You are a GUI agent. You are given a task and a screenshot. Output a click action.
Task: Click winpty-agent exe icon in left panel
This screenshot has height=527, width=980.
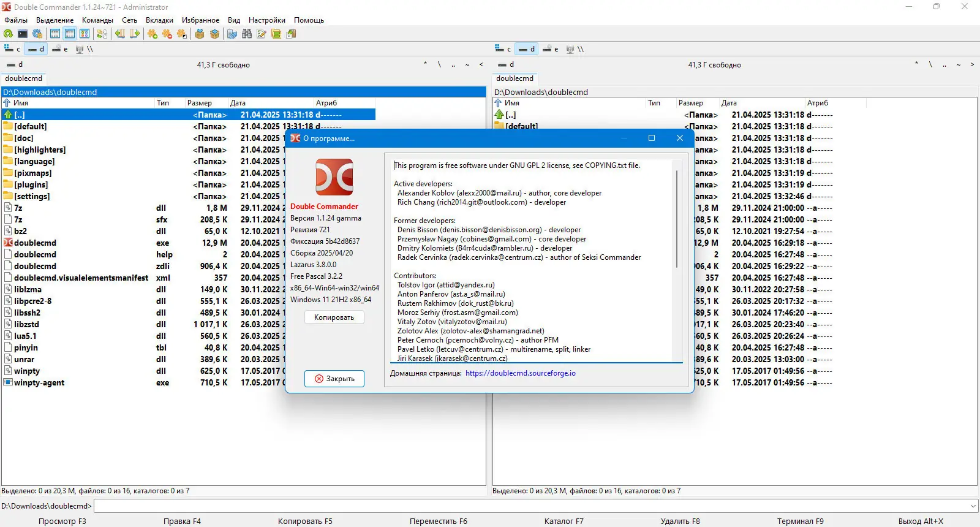coord(8,382)
